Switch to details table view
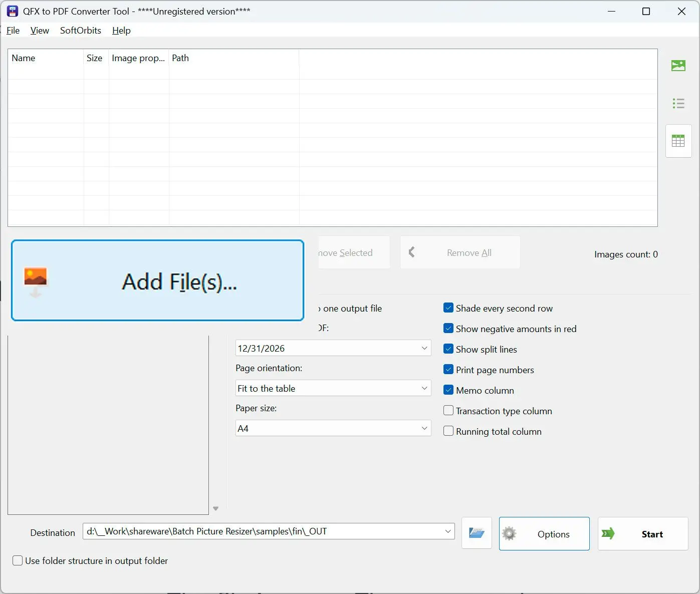 pyautogui.click(x=678, y=141)
